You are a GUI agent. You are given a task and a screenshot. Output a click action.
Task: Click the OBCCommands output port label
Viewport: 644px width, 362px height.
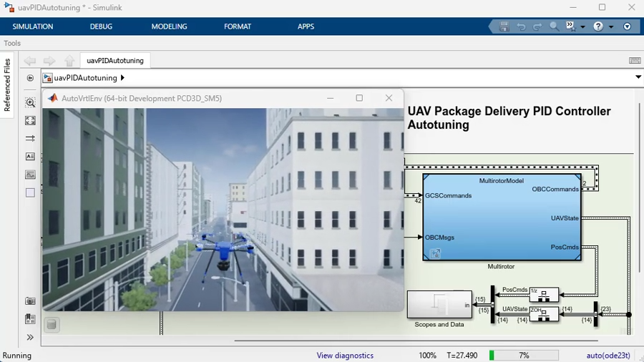pos(555,189)
